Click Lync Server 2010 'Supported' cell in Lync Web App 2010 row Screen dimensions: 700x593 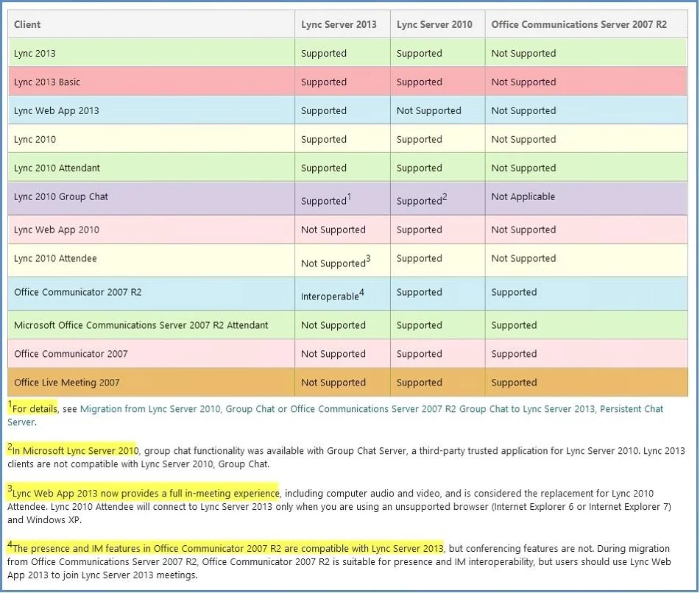pyautogui.click(x=437, y=230)
